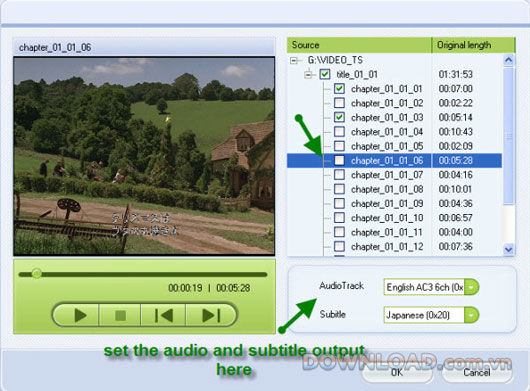Uncheck chapter_01_01_03 checkbox
Screen dimensions: 530x391
tap(339, 117)
